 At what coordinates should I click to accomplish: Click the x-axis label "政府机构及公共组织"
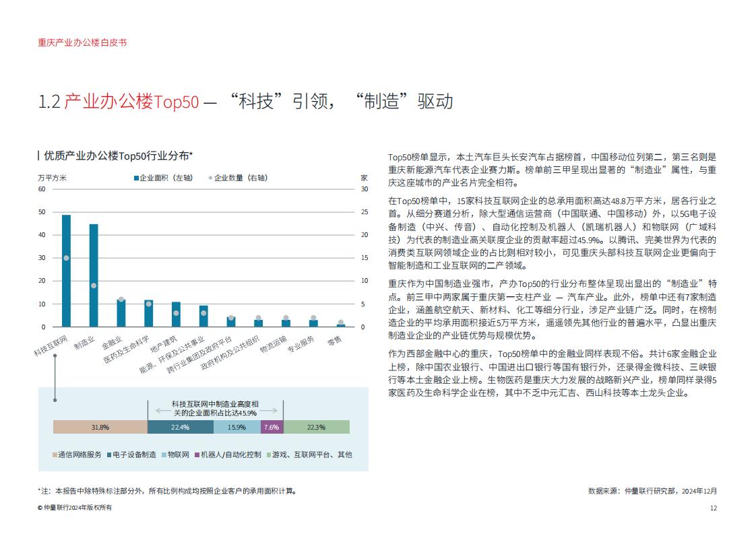[x=230, y=353]
